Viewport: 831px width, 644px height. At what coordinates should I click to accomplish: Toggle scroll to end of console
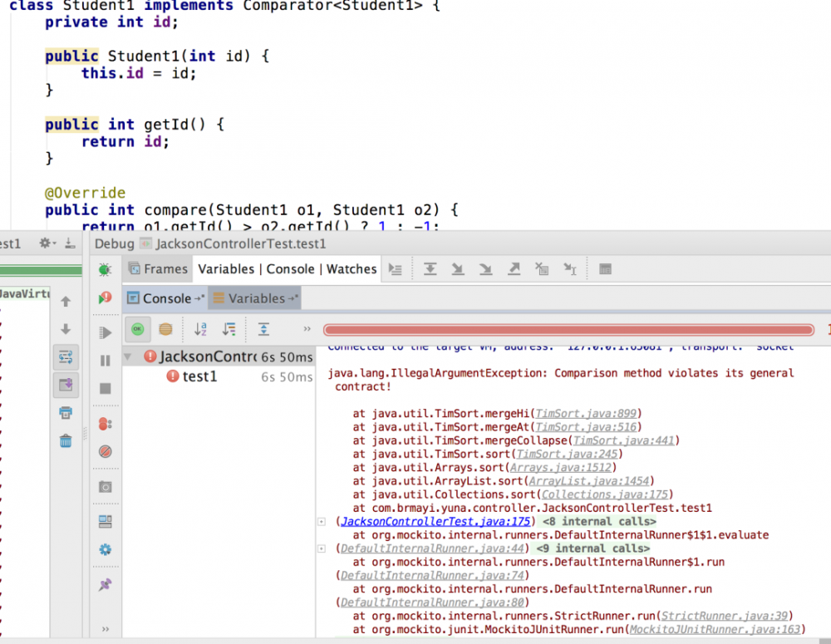click(x=66, y=385)
